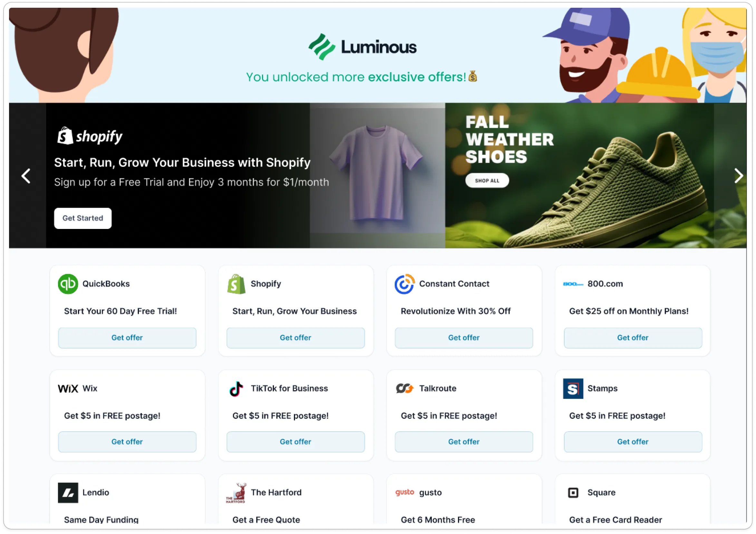Image resolution: width=756 pixels, height=534 pixels.
Task: Click the 'Lendio' card title
Action: coord(96,492)
